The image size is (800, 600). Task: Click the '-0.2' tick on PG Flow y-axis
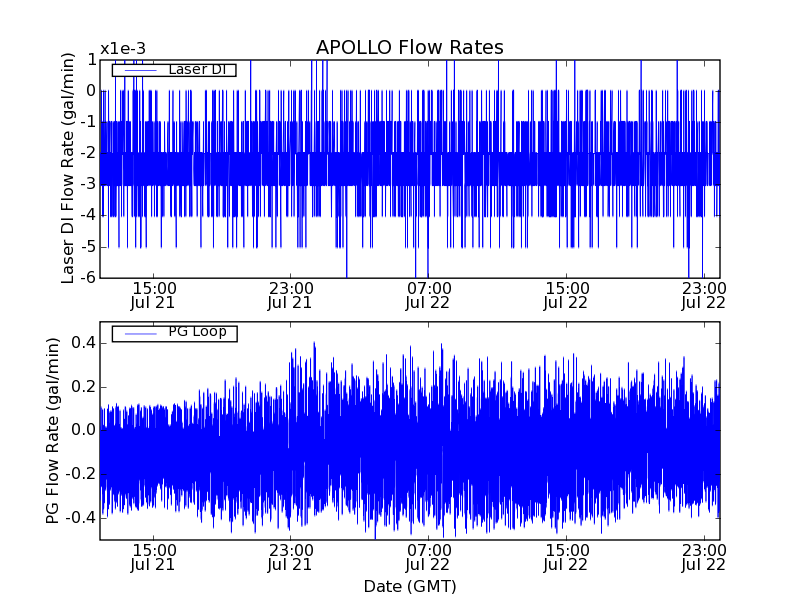80,474
